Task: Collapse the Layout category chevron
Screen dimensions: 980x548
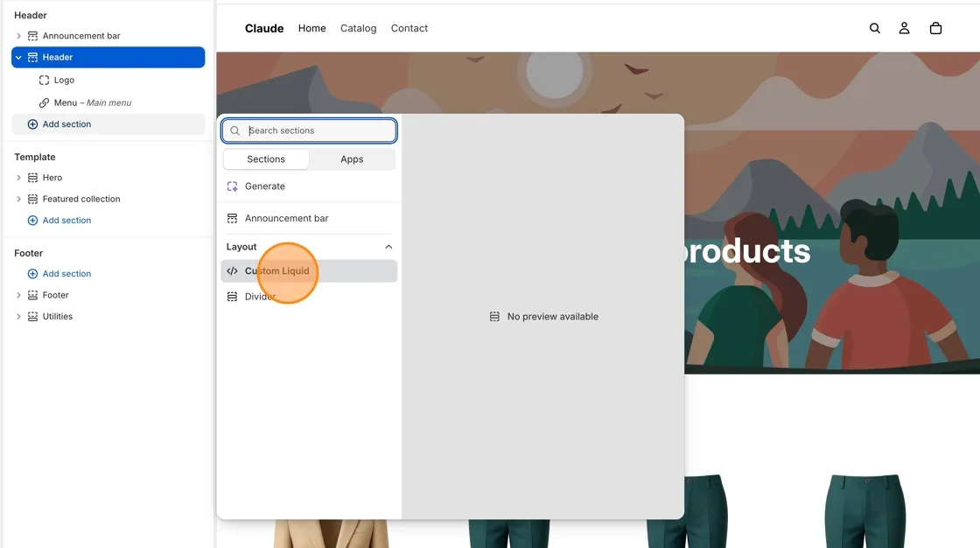Action: 388,247
